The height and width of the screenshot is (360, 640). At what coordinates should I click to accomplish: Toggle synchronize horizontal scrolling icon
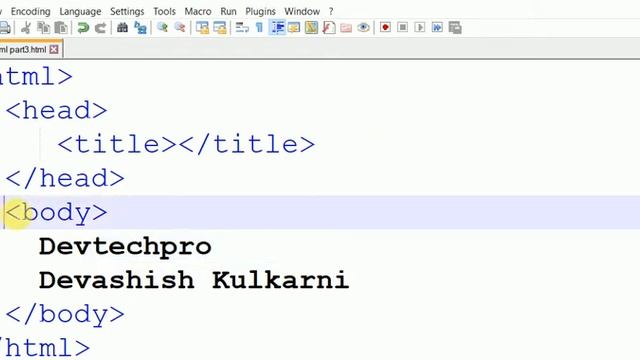pyautogui.click(x=220, y=28)
